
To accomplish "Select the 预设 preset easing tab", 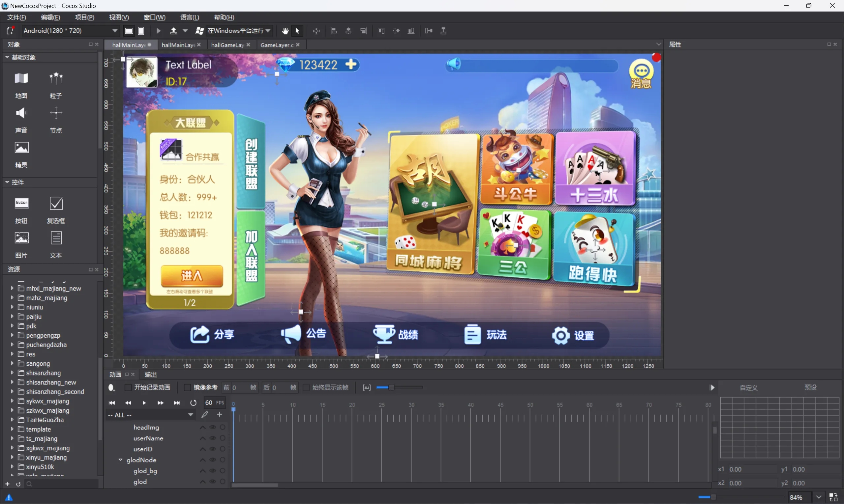I will coord(811,387).
